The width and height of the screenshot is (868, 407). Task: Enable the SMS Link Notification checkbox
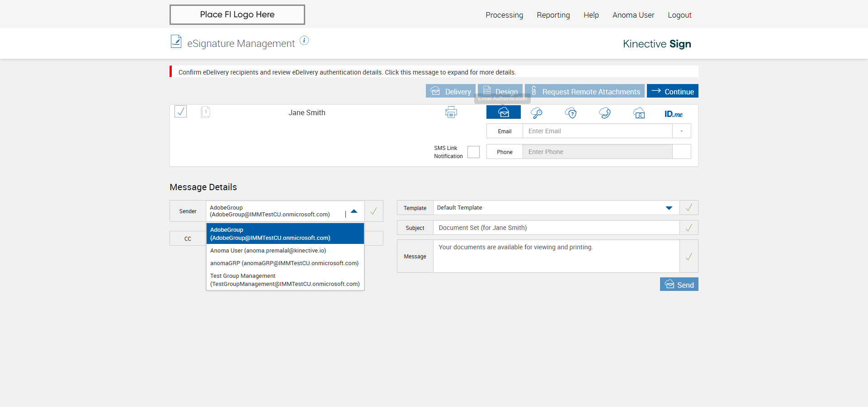pyautogui.click(x=473, y=152)
